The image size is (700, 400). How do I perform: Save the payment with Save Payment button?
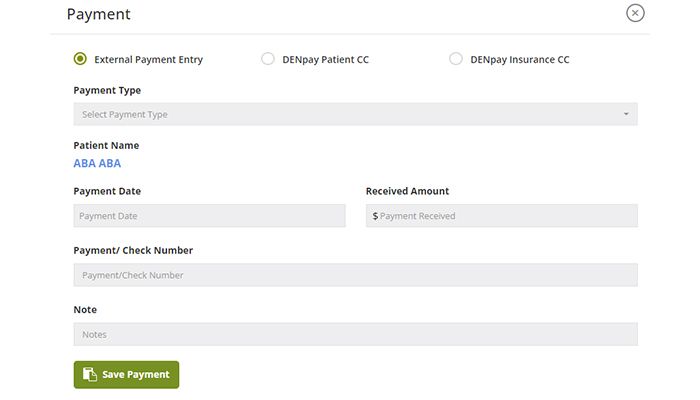tap(126, 375)
